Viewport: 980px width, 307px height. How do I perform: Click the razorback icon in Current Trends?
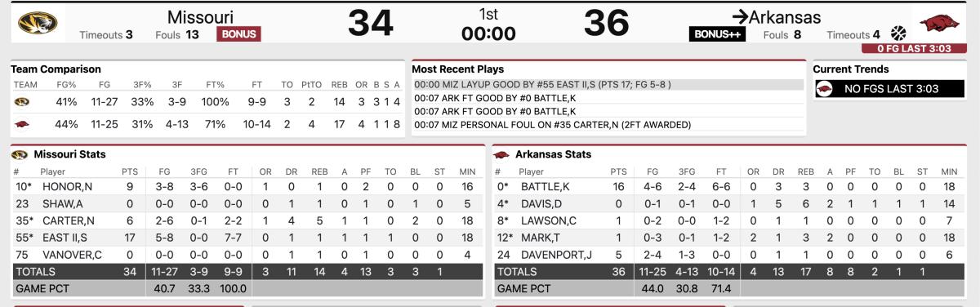pos(824,89)
